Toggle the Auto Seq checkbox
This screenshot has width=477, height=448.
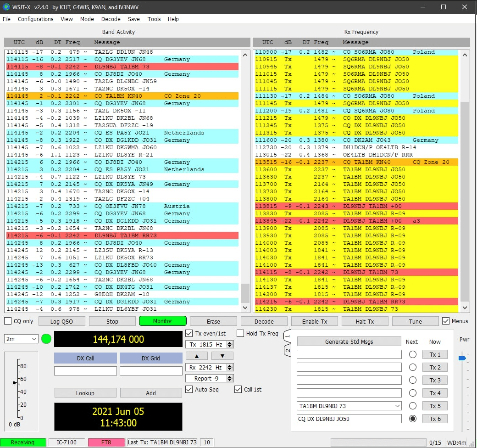pyautogui.click(x=189, y=389)
